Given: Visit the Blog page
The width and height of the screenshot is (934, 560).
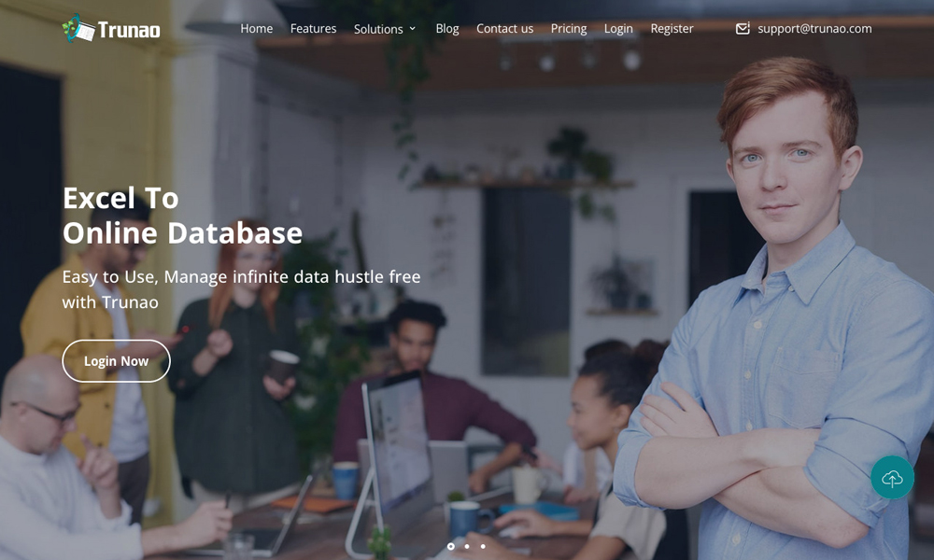Looking at the screenshot, I should pos(447,28).
